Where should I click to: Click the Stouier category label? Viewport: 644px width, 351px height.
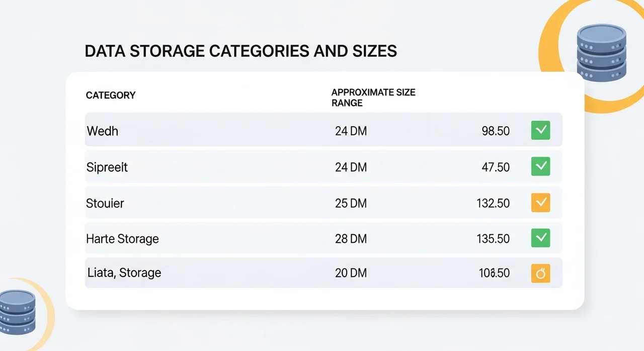point(105,203)
